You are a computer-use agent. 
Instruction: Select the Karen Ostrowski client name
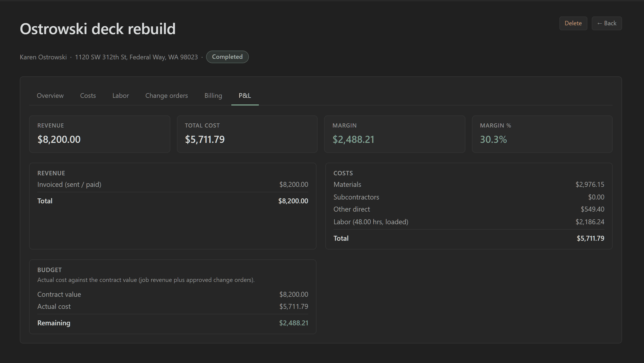pyautogui.click(x=43, y=57)
